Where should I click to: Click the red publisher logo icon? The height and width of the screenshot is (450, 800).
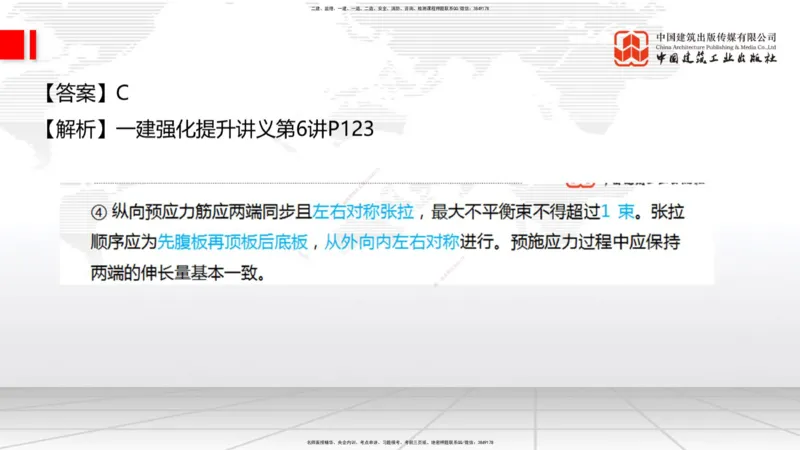(631, 48)
